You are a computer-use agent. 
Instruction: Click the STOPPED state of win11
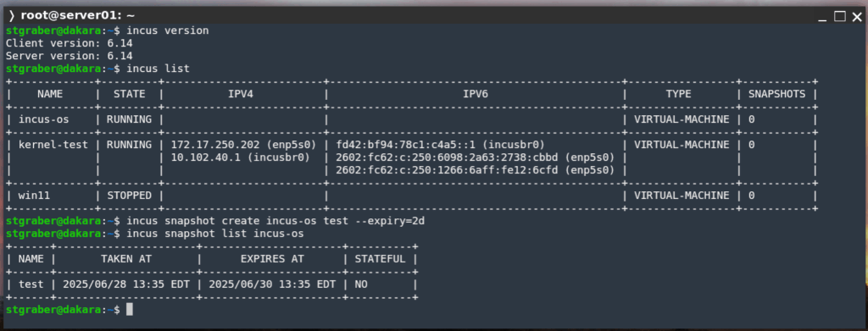[129, 195]
